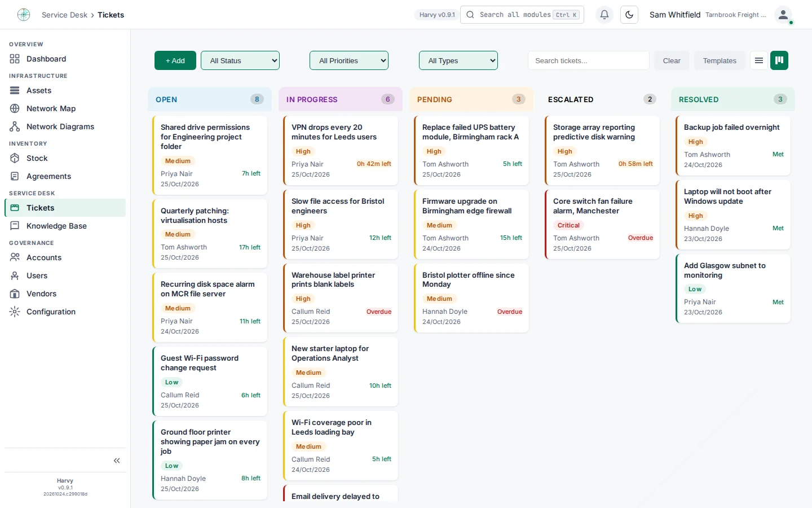Open the user profile avatar

coord(783,15)
